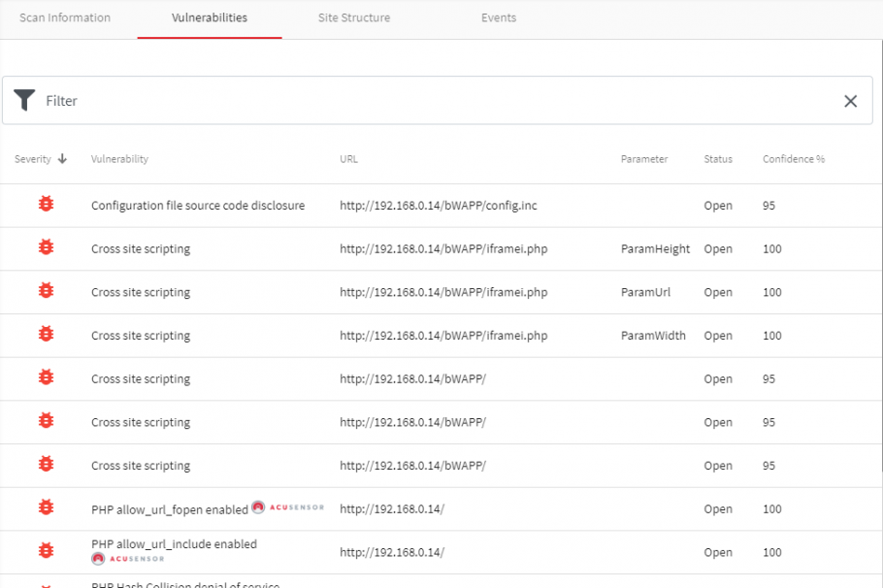Sort by the Status column header
The width and height of the screenshot is (883, 588).
(718, 159)
